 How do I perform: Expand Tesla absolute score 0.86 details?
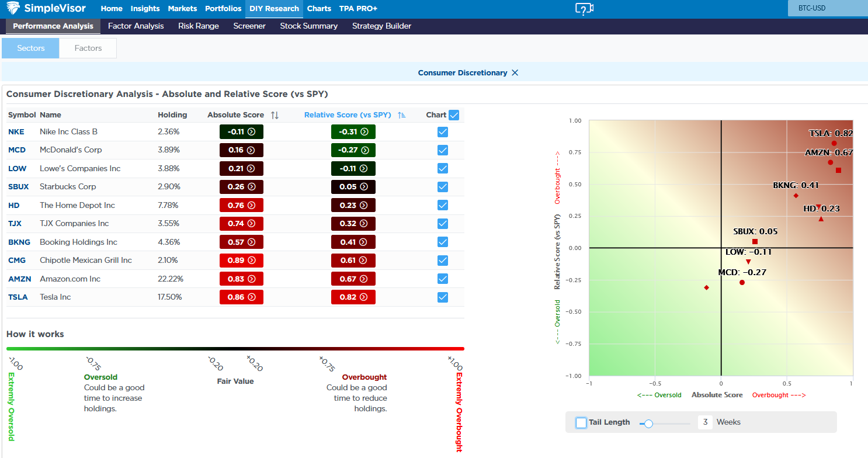241,297
